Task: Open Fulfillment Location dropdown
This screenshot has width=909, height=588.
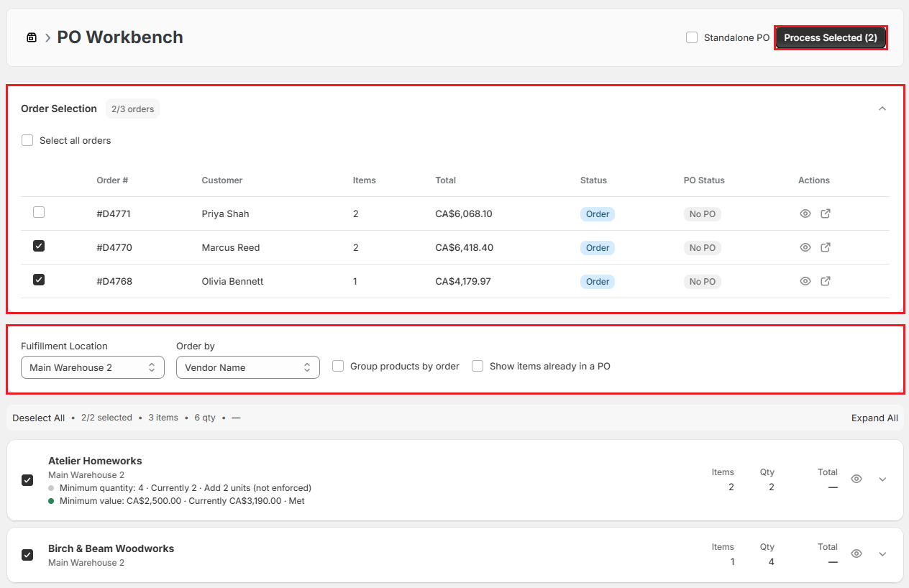Action: [x=93, y=367]
